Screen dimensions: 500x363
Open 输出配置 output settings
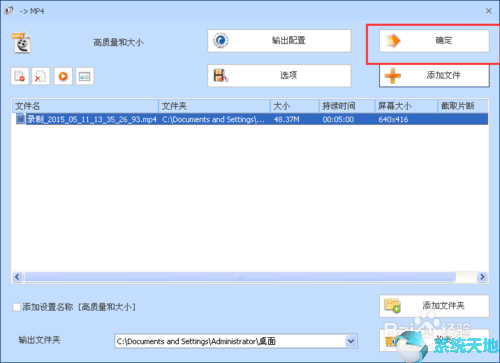click(x=279, y=41)
